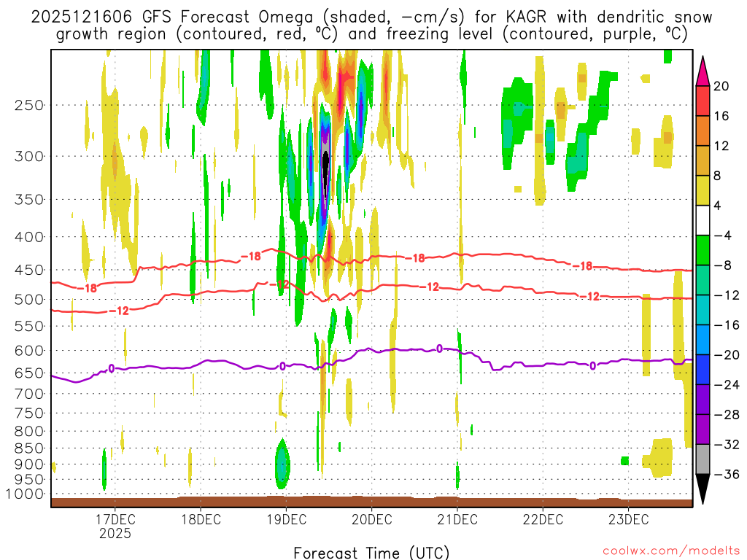Click the 21DEC time axis label
The width and height of the screenshot is (747, 560).
[457, 519]
